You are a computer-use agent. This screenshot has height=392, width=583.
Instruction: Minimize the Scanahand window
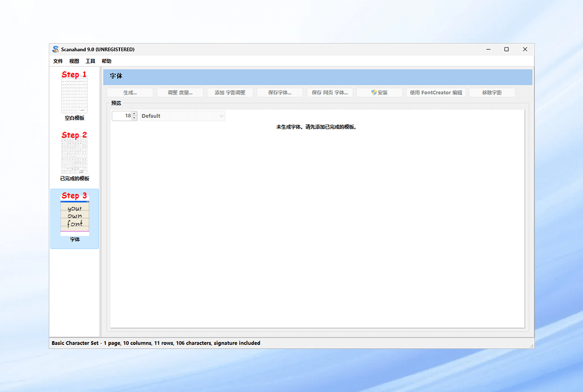[x=488, y=49]
